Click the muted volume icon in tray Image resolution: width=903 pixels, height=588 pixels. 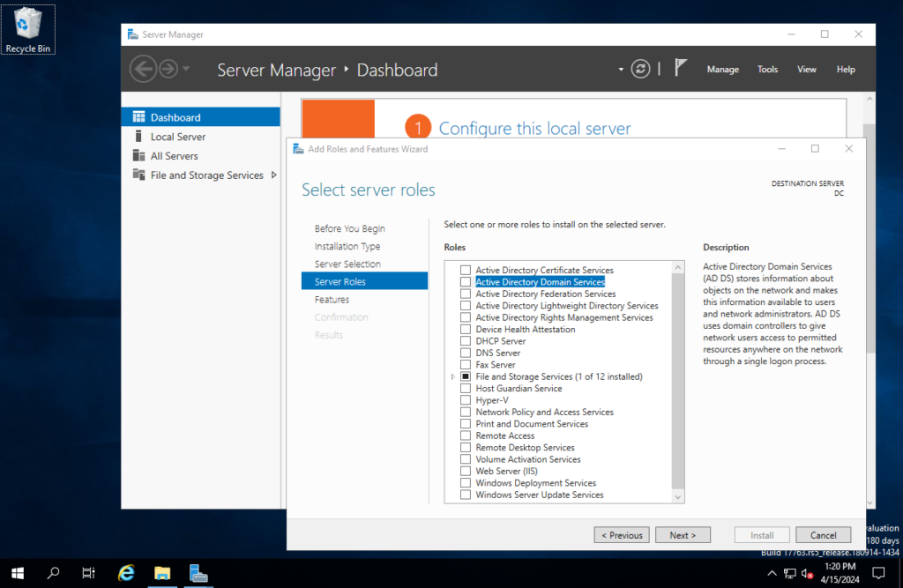(x=807, y=573)
